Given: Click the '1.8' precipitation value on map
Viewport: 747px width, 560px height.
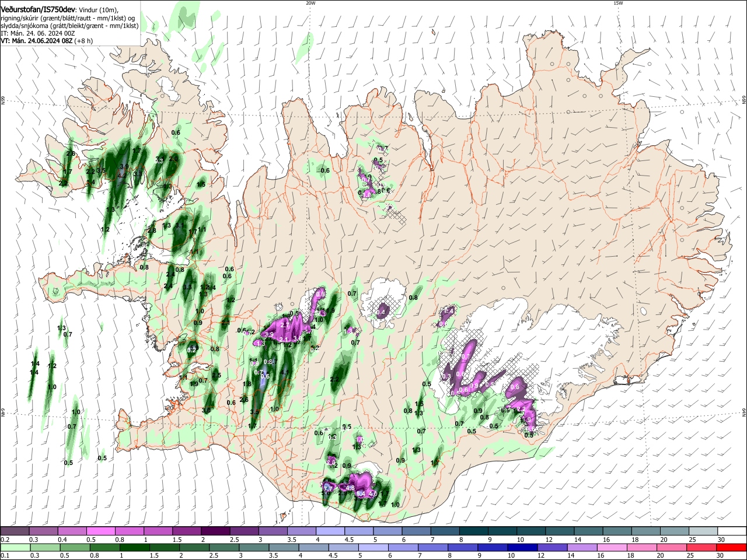Looking at the screenshot, I should (x=247, y=384).
